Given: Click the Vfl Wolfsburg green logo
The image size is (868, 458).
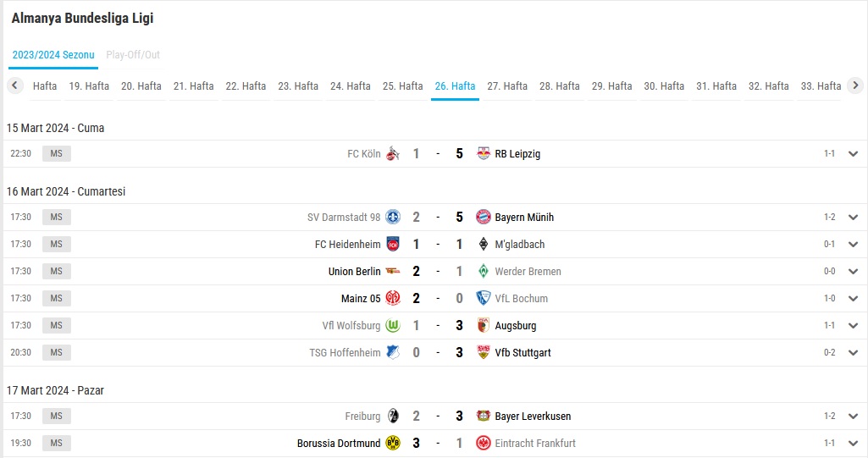Looking at the screenshot, I should [x=392, y=325].
